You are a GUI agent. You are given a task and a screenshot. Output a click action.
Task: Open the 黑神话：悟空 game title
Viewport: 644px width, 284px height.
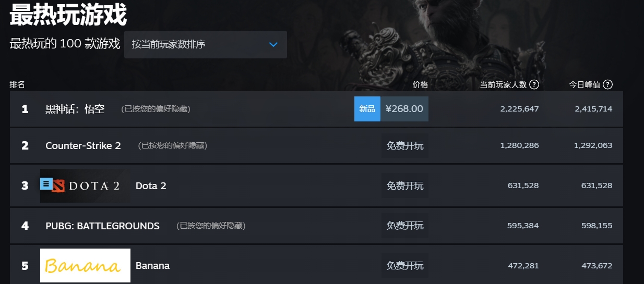pos(75,109)
